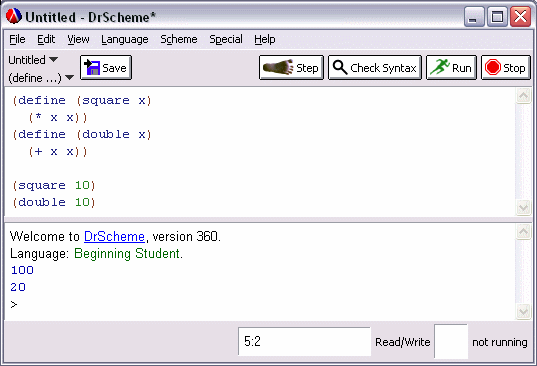Viewport: 537px width, 366px height.
Task: Click up arrow of interactions pane scrollbar
Action: pyautogui.click(x=523, y=232)
